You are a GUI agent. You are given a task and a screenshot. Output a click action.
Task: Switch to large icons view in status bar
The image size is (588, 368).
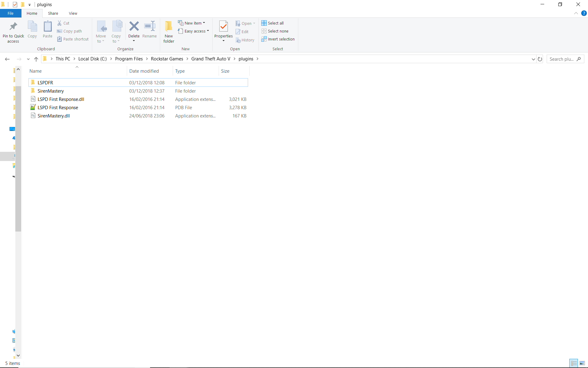click(x=582, y=363)
